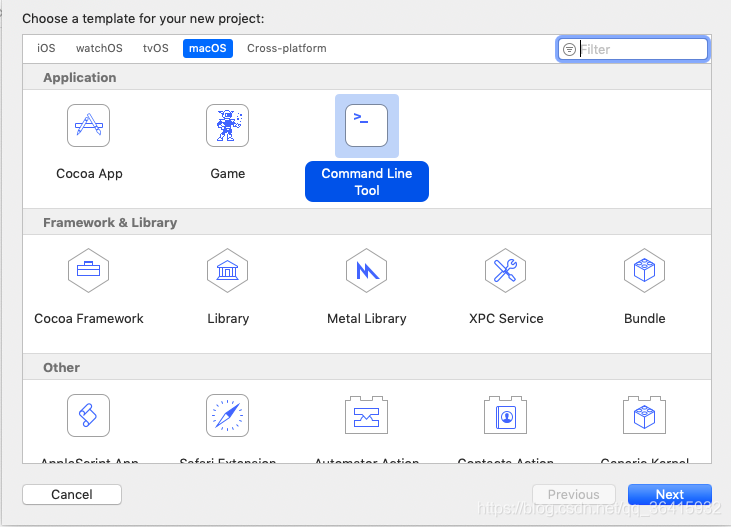Click the Cocoa App label
The image size is (731, 527).
(89, 173)
